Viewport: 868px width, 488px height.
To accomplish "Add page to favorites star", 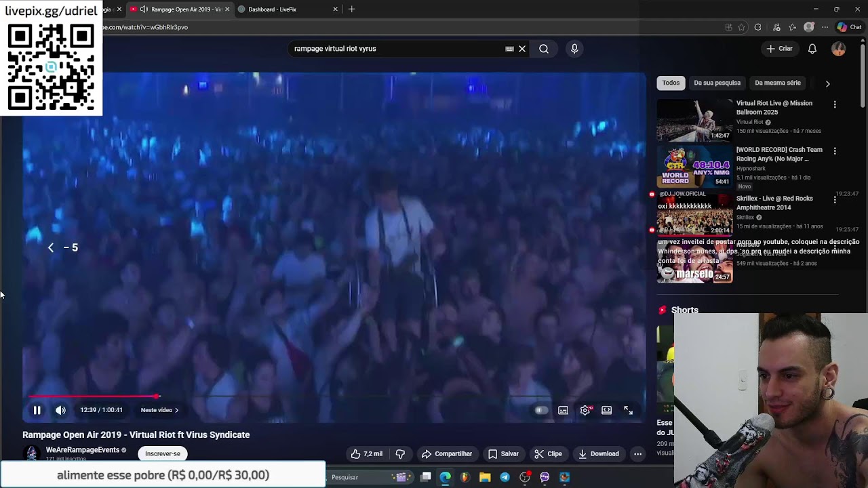I will [x=741, y=27].
